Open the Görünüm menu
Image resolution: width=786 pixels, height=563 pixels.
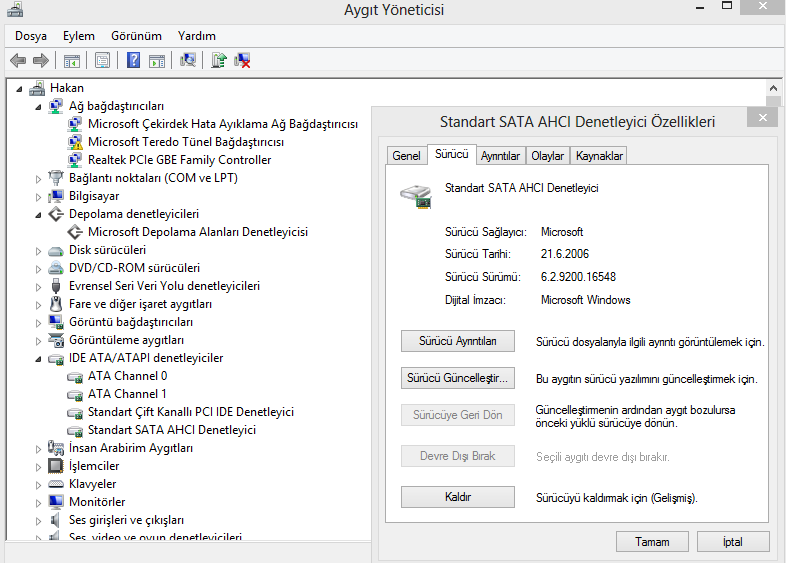pyautogui.click(x=136, y=36)
